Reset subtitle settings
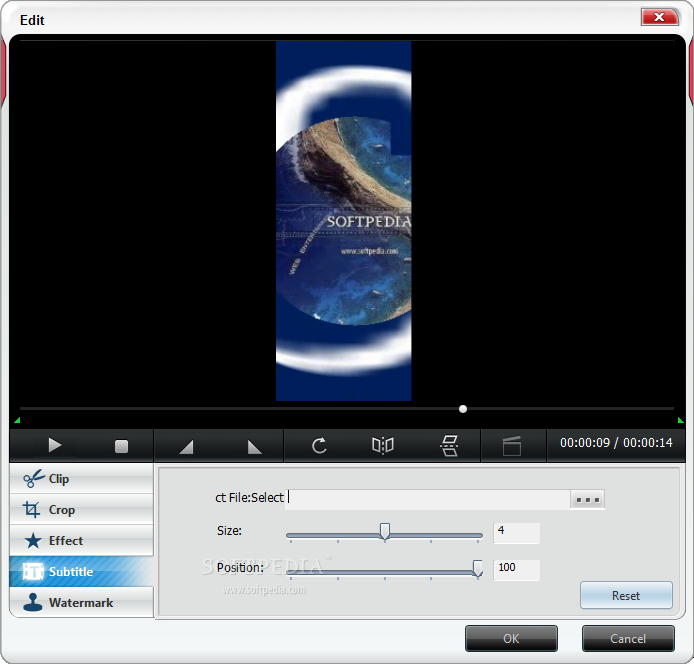Image resolution: width=694 pixels, height=664 pixels. pos(626,595)
